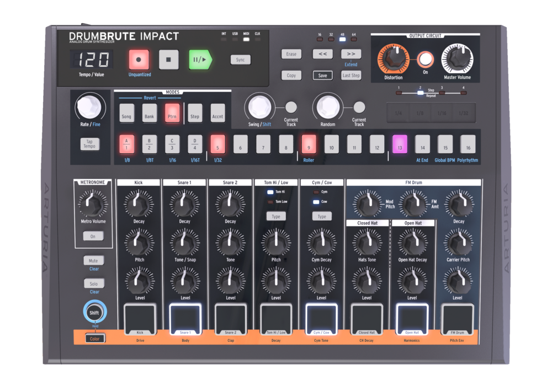The width and height of the screenshot is (552, 392).
Task: Select Bank mode button
Action: click(x=149, y=113)
